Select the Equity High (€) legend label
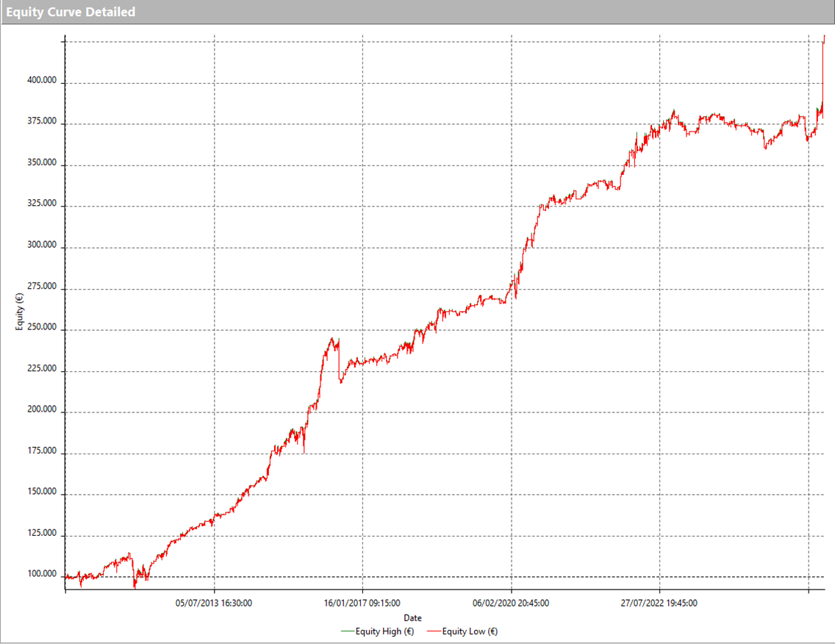The height and width of the screenshot is (644, 835). click(384, 631)
